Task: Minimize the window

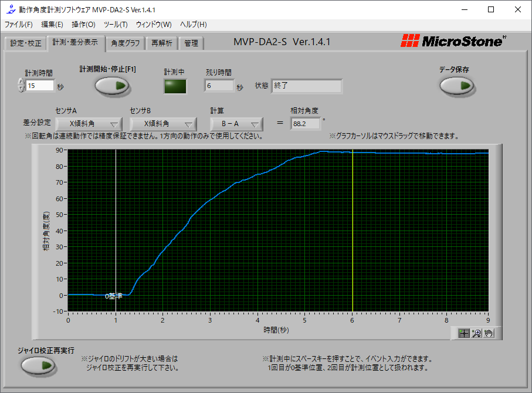Action: (465, 9)
